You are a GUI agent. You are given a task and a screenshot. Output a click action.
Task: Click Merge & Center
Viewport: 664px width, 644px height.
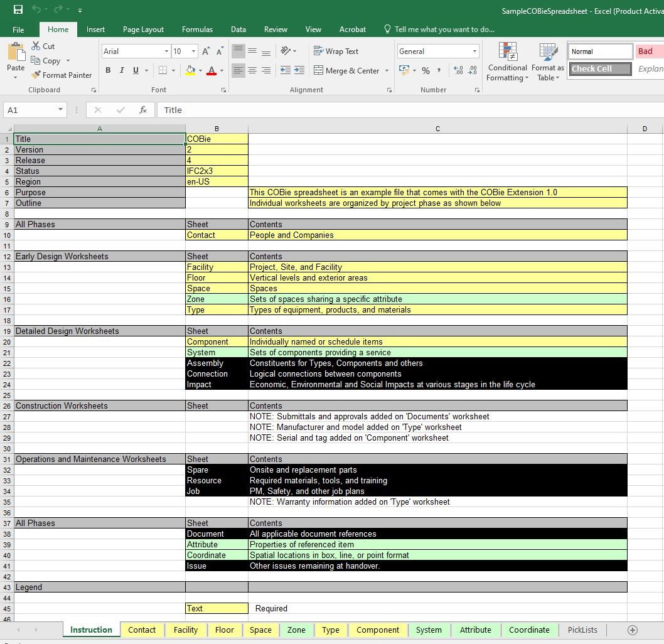(346, 70)
